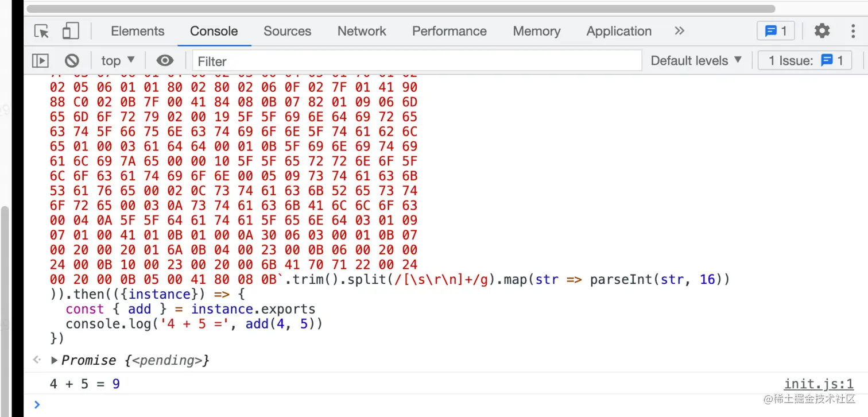This screenshot has width=868, height=417.
Task: Open the Sources tab
Action: 287,31
